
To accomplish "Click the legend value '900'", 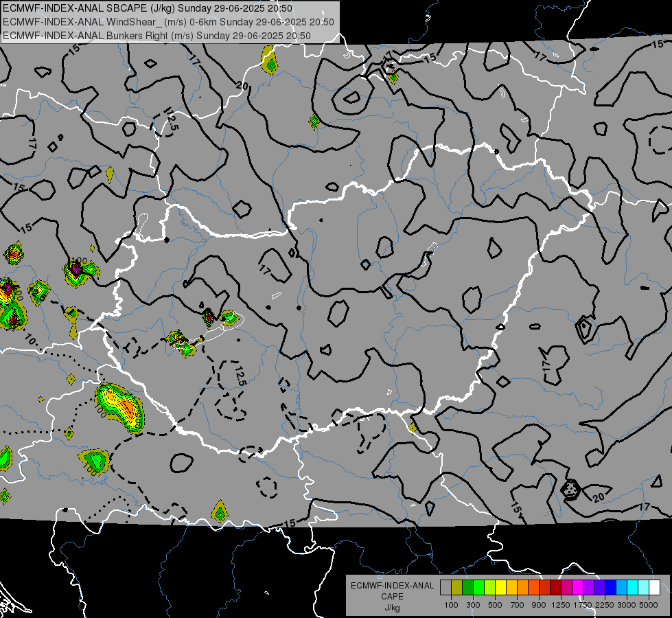I will coord(539,605).
